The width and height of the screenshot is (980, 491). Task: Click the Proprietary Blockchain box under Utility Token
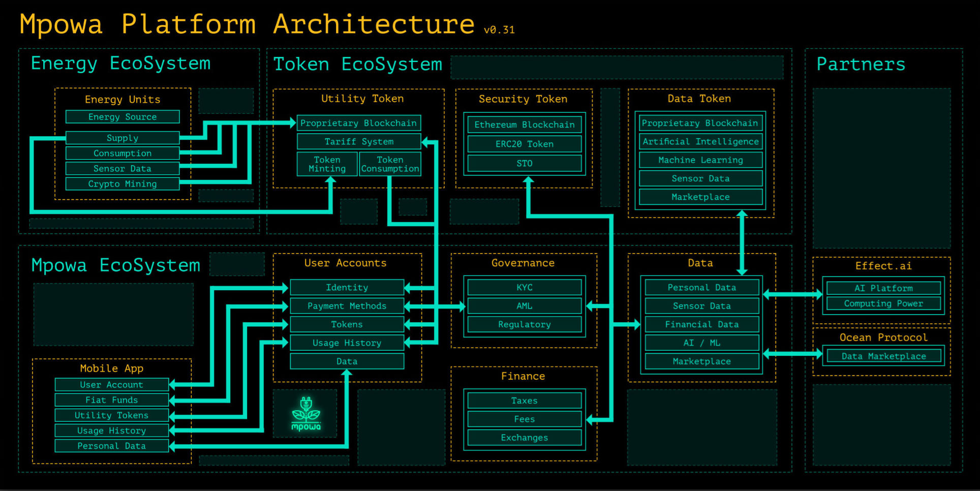[359, 123]
